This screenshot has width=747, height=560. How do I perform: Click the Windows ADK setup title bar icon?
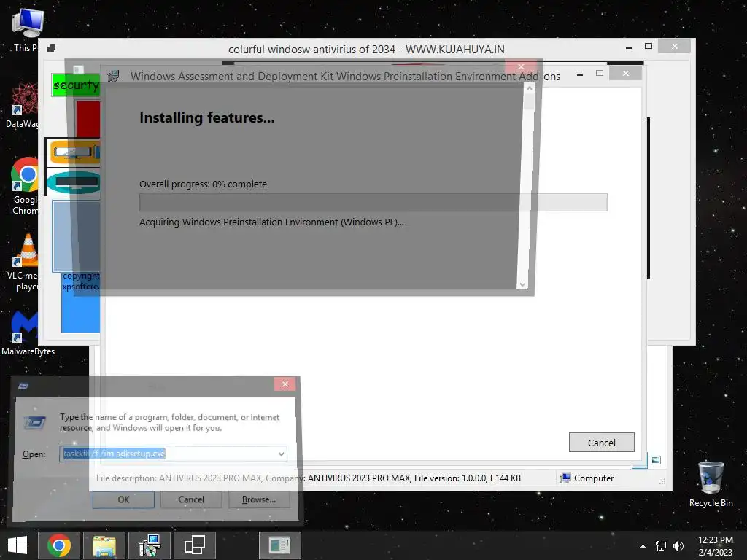point(113,76)
